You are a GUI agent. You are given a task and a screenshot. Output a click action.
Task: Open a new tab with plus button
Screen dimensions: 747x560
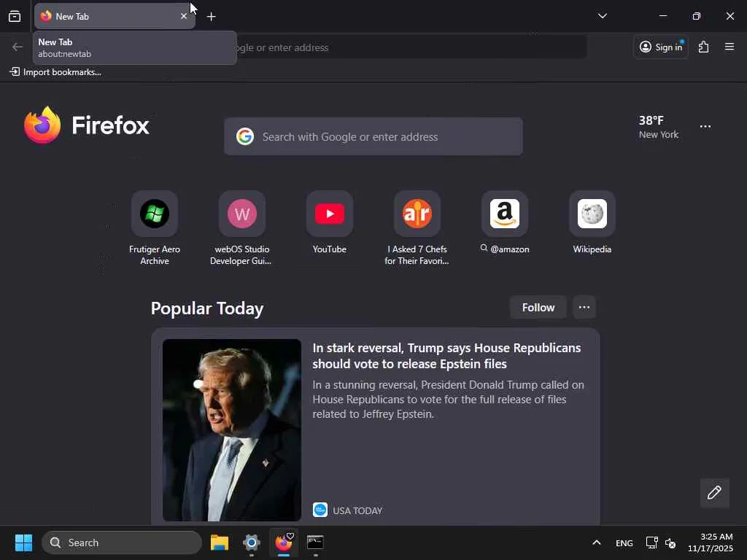coord(211,17)
